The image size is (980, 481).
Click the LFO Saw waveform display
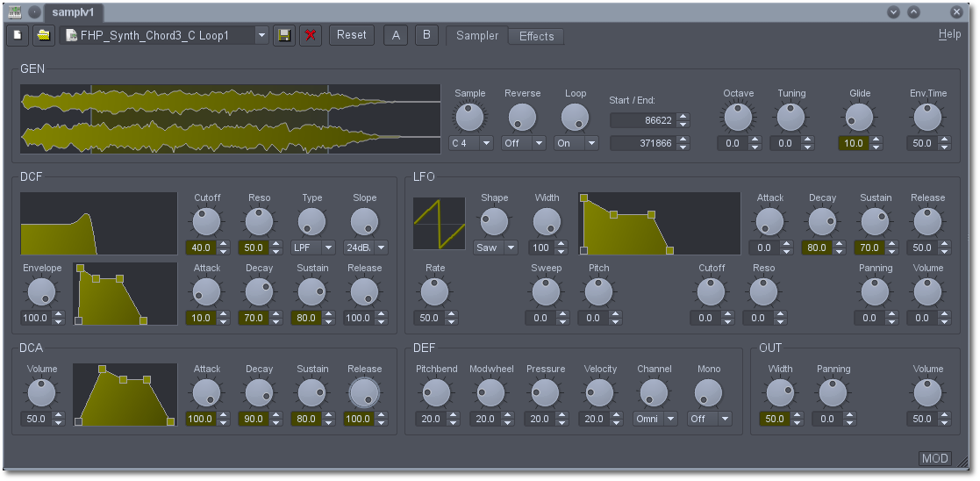click(440, 223)
